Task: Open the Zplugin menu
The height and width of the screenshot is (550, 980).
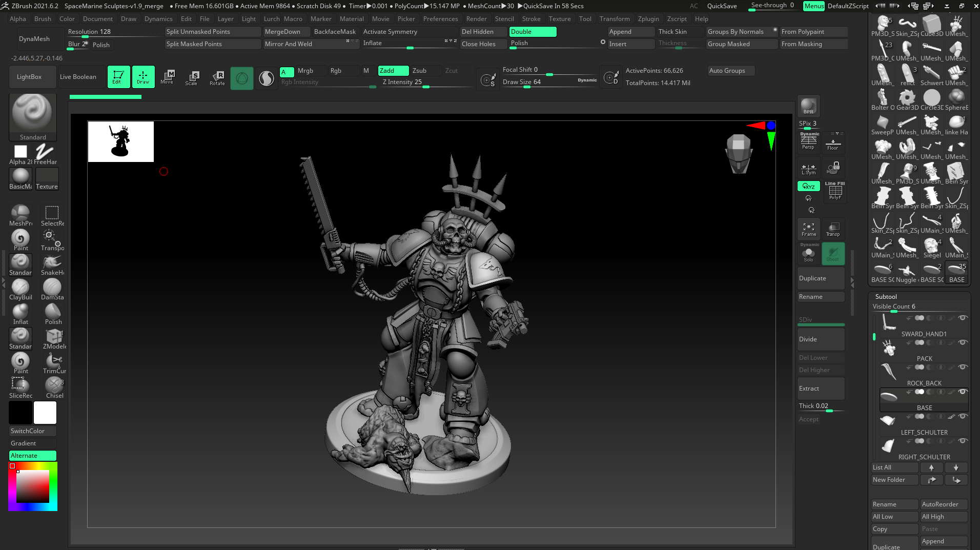Action: tap(648, 19)
